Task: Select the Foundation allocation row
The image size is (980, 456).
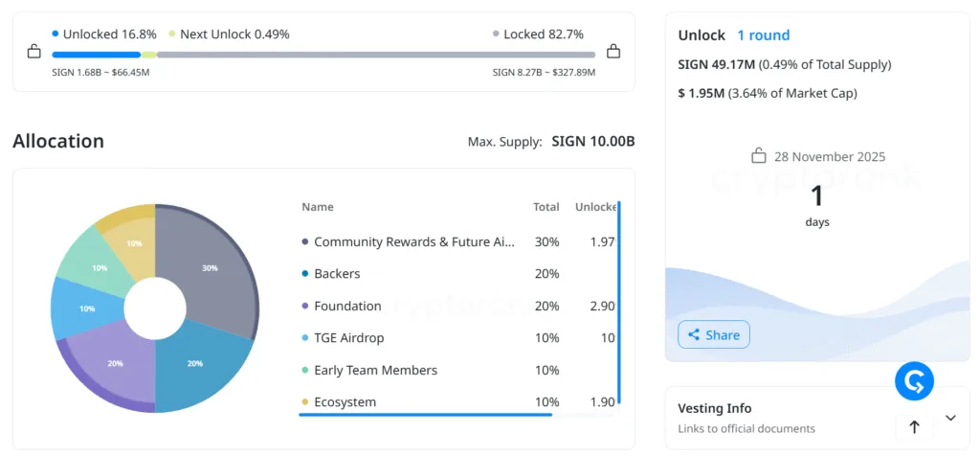Action: [458, 306]
